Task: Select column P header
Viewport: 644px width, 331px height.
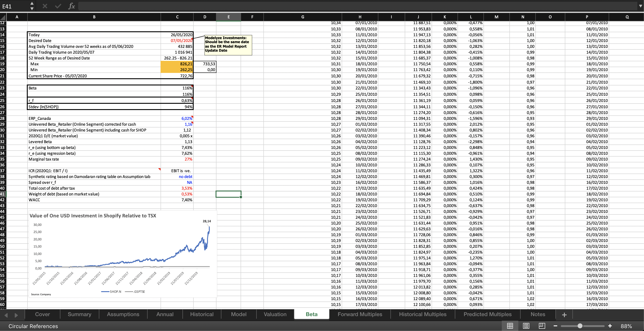Action: (587, 17)
